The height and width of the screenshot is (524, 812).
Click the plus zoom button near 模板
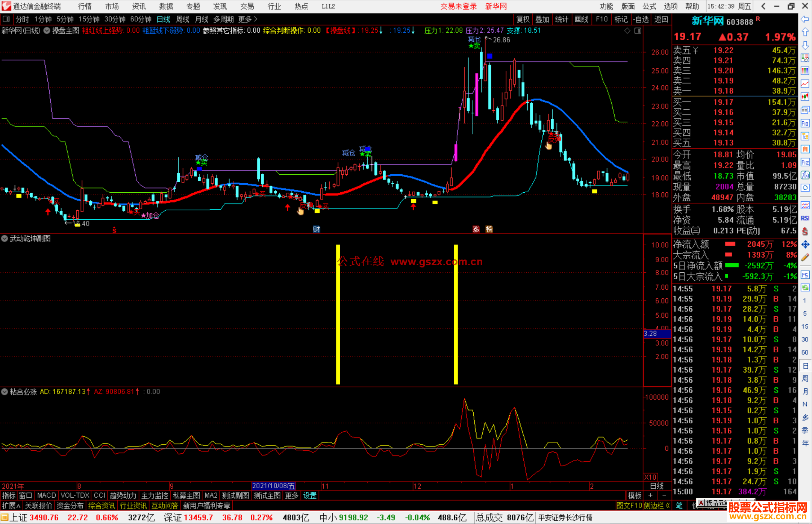[650, 495]
